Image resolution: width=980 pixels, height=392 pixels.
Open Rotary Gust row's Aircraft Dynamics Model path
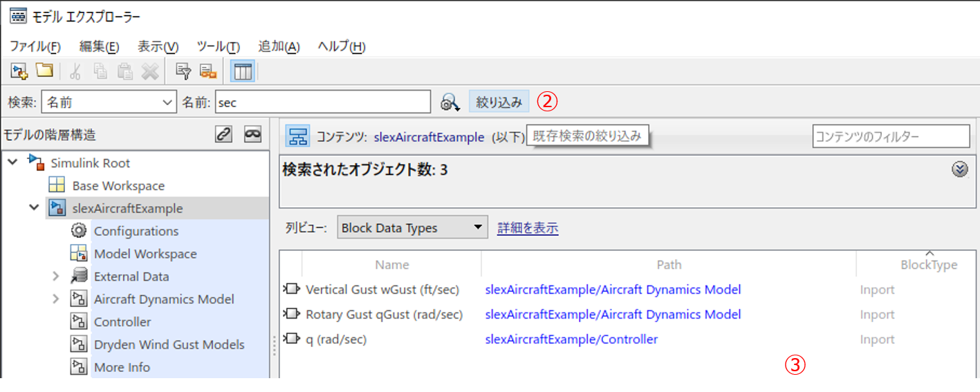click(613, 314)
